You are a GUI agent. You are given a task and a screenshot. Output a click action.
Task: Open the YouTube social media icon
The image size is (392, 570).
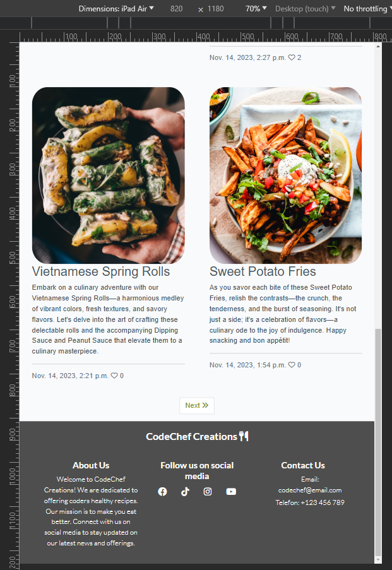coord(231,492)
